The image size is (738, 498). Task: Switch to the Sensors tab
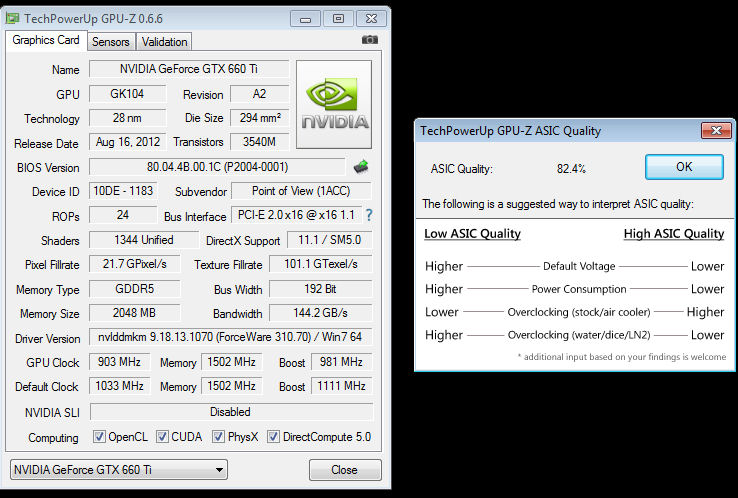(x=111, y=42)
